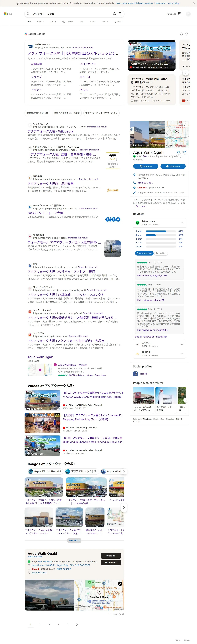
Task: Select the 重曹の効果的な使い方 suggestion chip
Action: (x=37, y=113)
